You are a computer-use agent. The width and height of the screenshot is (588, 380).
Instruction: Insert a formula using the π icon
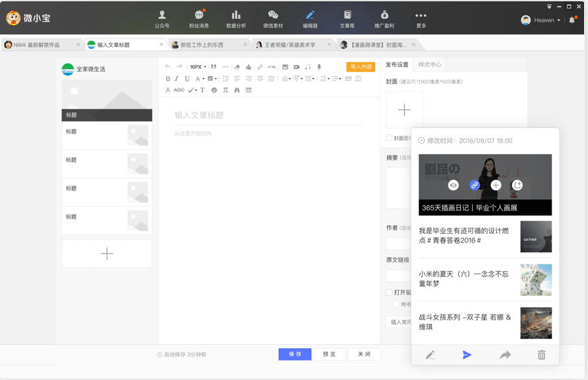coord(226,90)
